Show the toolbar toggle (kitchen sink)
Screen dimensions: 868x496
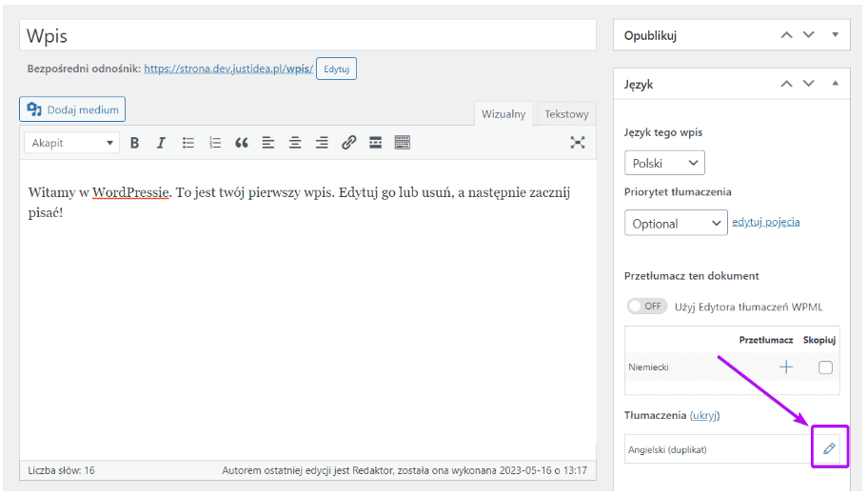pos(403,143)
